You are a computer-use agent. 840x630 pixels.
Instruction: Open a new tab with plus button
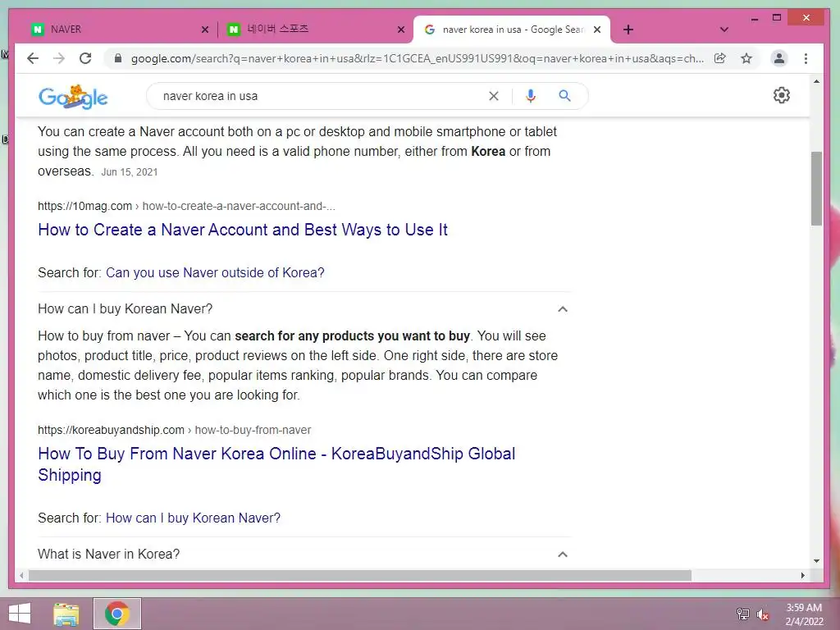628,30
